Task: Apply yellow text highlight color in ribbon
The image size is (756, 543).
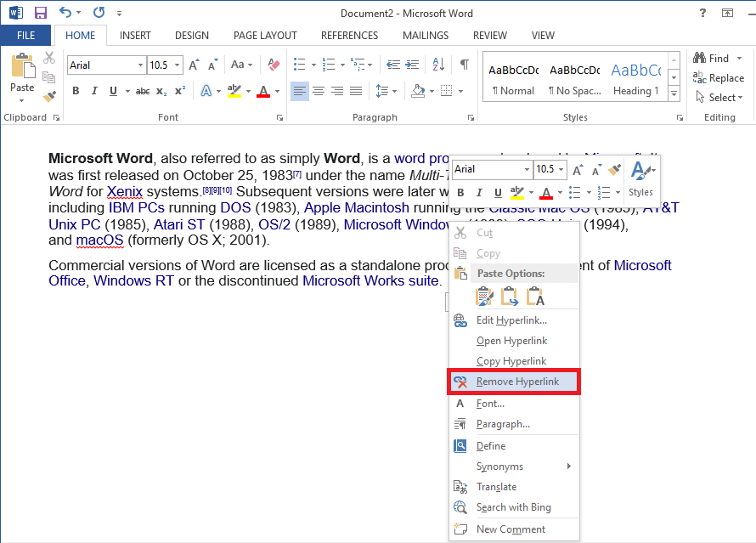Action: [x=234, y=91]
